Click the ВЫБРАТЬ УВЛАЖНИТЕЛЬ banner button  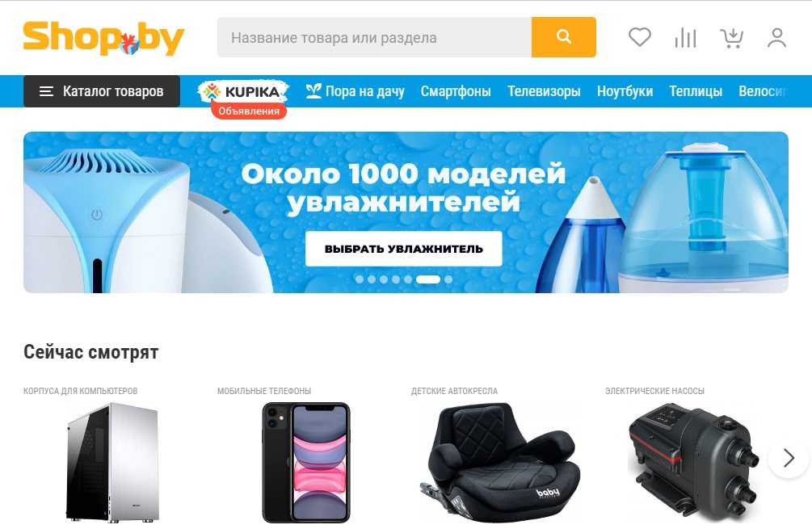coord(403,249)
